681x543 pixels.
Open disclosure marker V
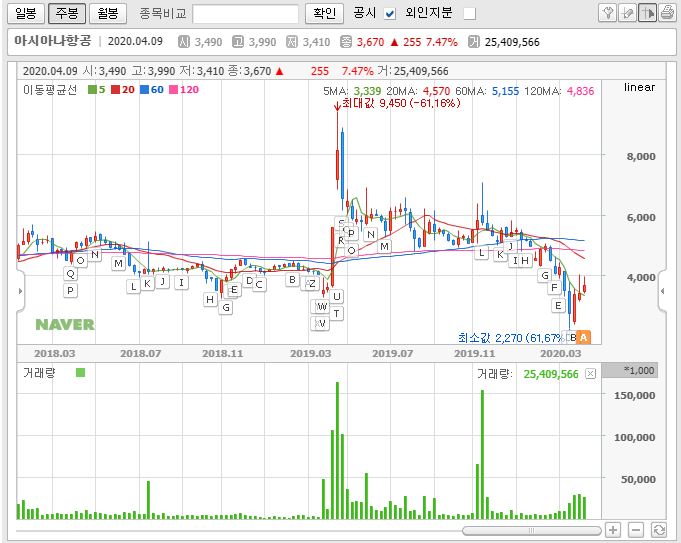point(321,324)
